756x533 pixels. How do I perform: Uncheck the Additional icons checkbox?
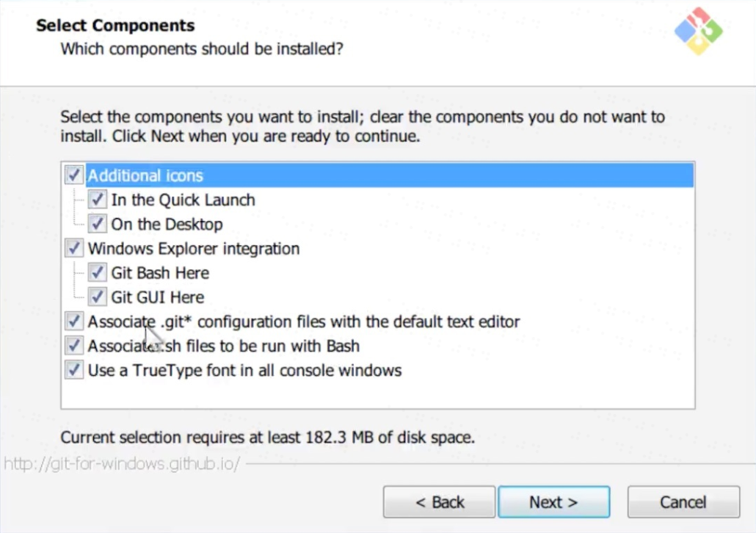[73, 175]
